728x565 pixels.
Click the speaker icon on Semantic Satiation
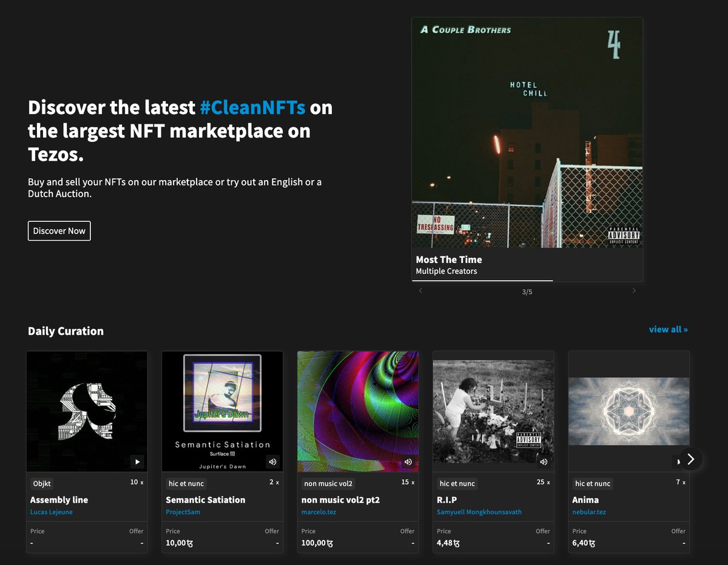coord(273,462)
